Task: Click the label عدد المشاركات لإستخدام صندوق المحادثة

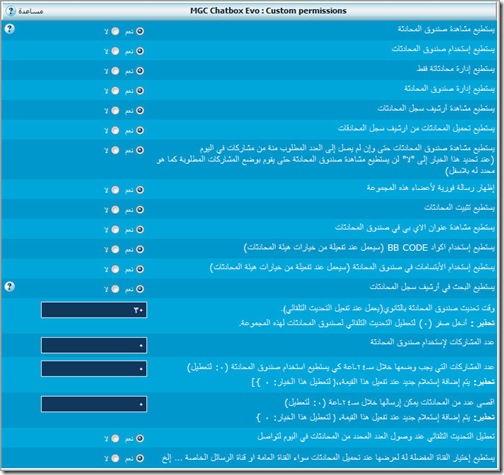Action: click(x=432, y=342)
